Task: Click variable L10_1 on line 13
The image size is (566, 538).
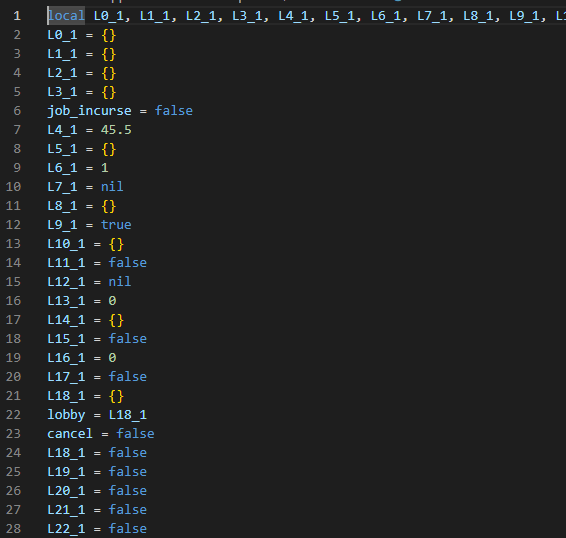Action: click(x=66, y=244)
